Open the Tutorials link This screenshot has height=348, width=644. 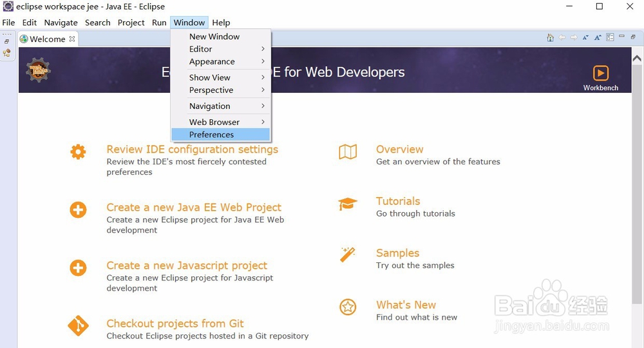point(398,201)
